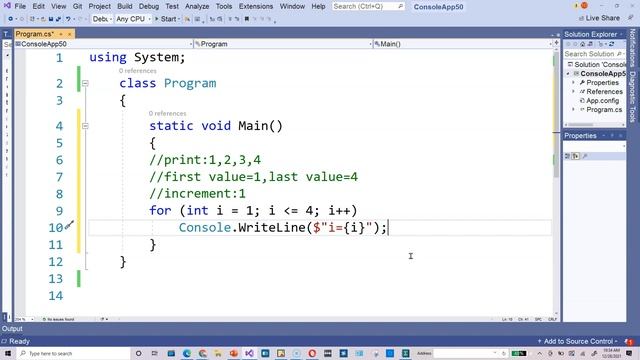Image resolution: width=640 pixels, height=360 pixels.
Task: Pin the Program.cs tab
Action: [x=61, y=34]
